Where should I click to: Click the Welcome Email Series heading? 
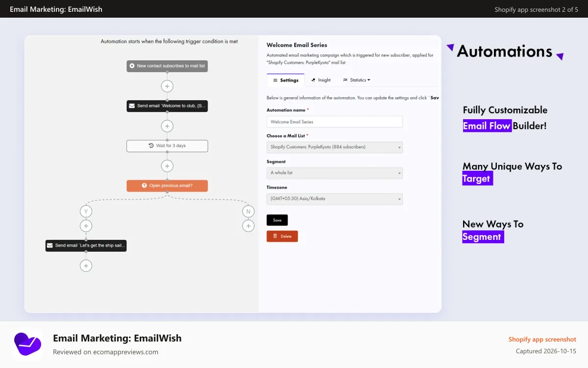pyautogui.click(x=297, y=45)
